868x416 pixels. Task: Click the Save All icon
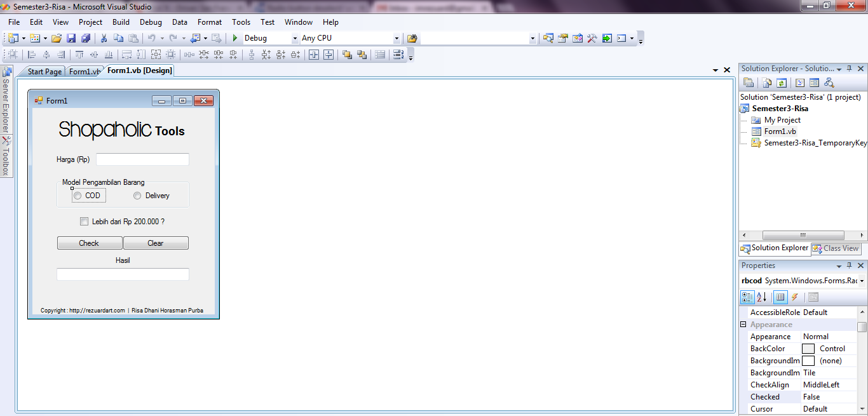tap(85, 38)
